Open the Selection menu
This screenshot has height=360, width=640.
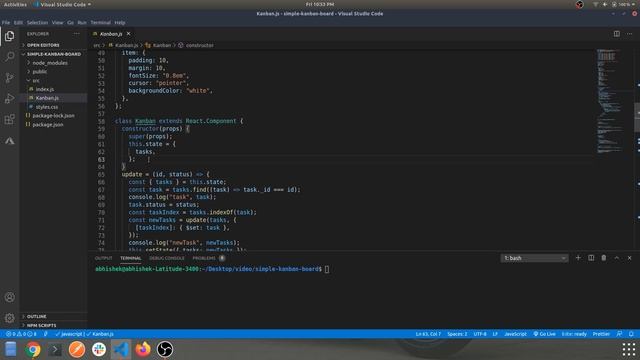click(37, 22)
